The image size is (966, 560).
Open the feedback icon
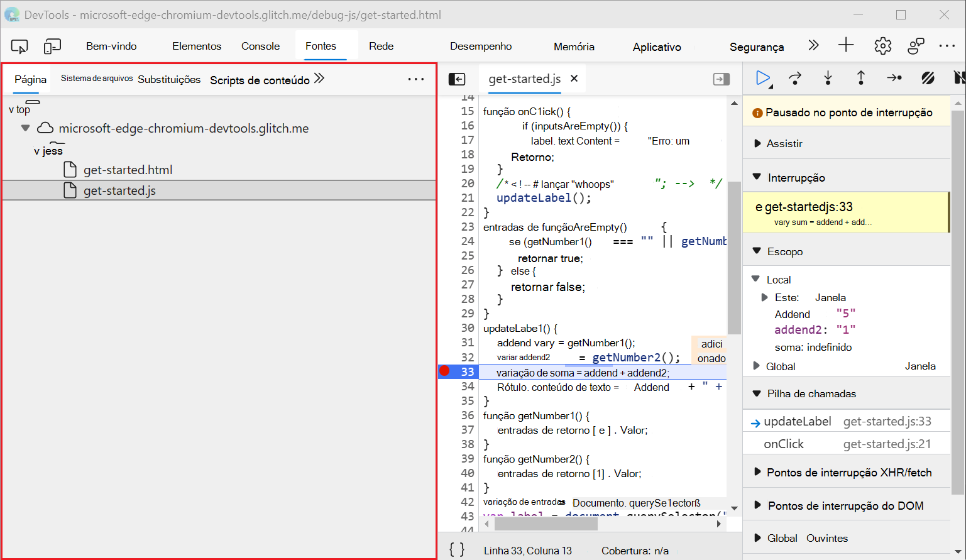916,45
